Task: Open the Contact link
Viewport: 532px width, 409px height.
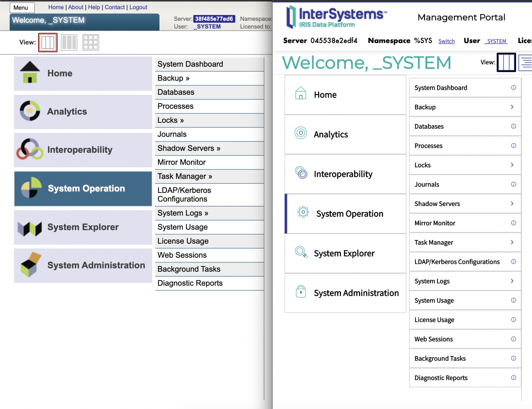Action: tap(115, 7)
